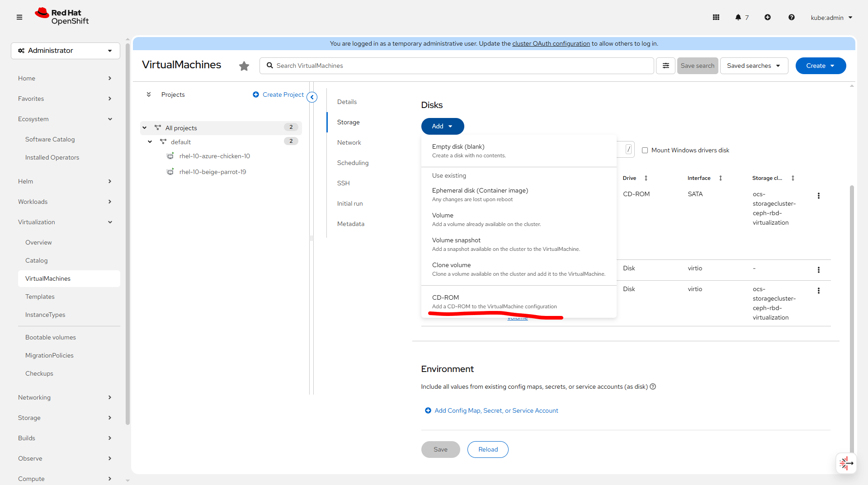Collapse all projects with double chevron
The height and width of the screenshot is (485, 868).
click(149, 94)
